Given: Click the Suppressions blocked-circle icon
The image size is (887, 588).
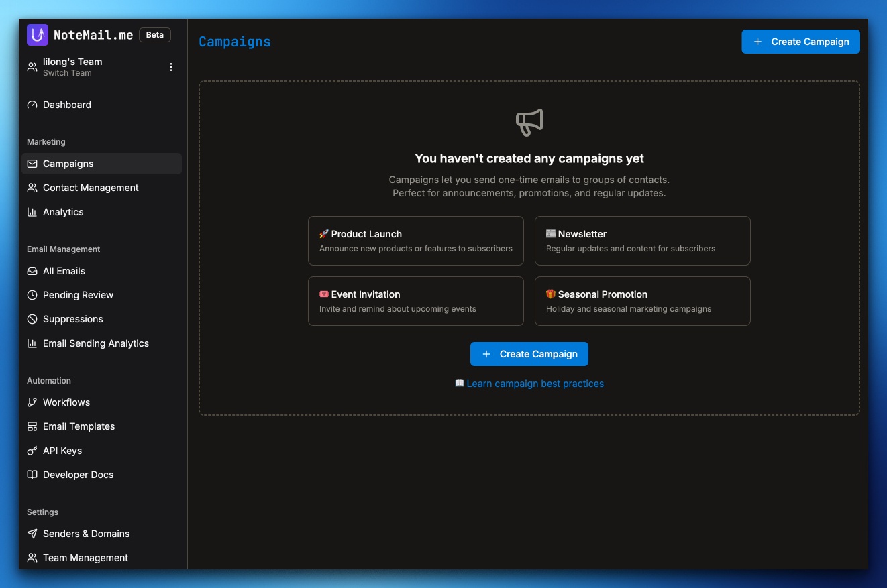Looking at the screenshot, I should coord(32,319).
